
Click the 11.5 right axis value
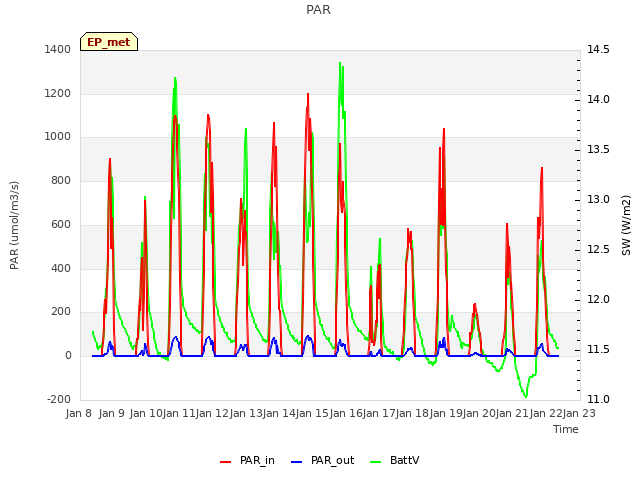coord(598,349)
